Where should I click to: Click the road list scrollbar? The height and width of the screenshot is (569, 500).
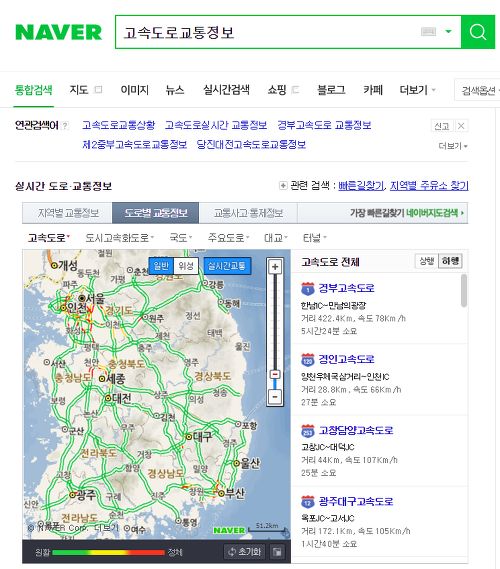coord(464,291)
